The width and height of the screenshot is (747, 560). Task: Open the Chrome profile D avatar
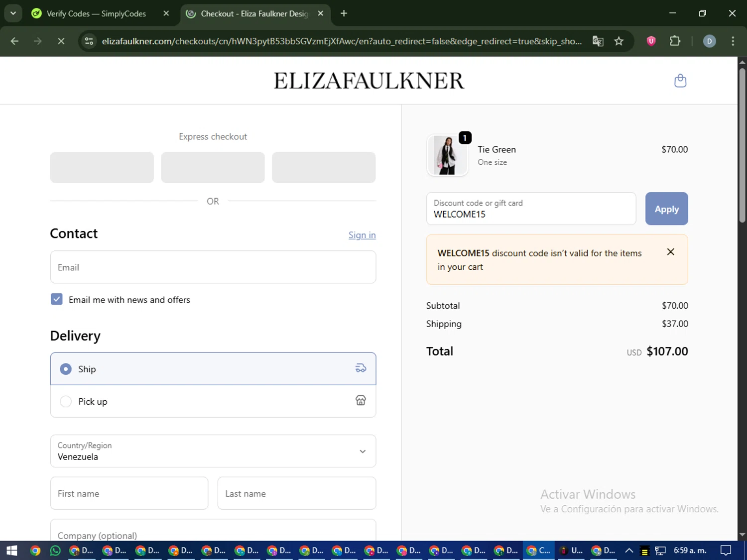coord(709,41)
